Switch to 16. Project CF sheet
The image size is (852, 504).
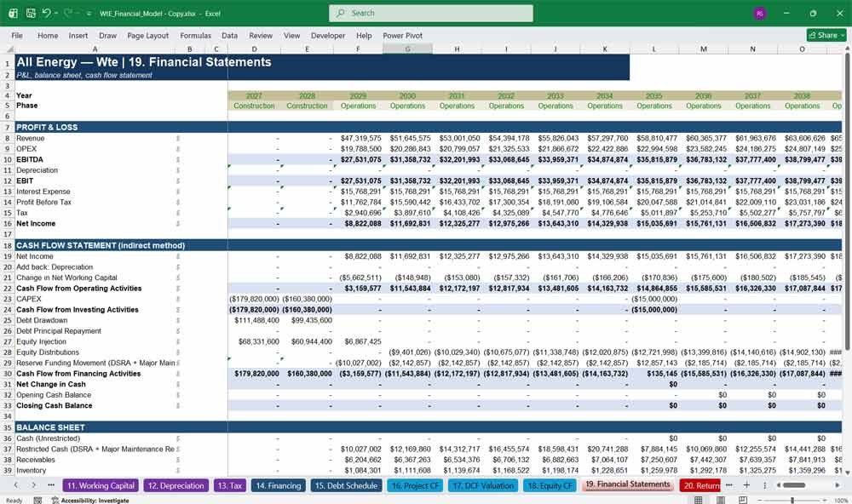pos(415,485)
